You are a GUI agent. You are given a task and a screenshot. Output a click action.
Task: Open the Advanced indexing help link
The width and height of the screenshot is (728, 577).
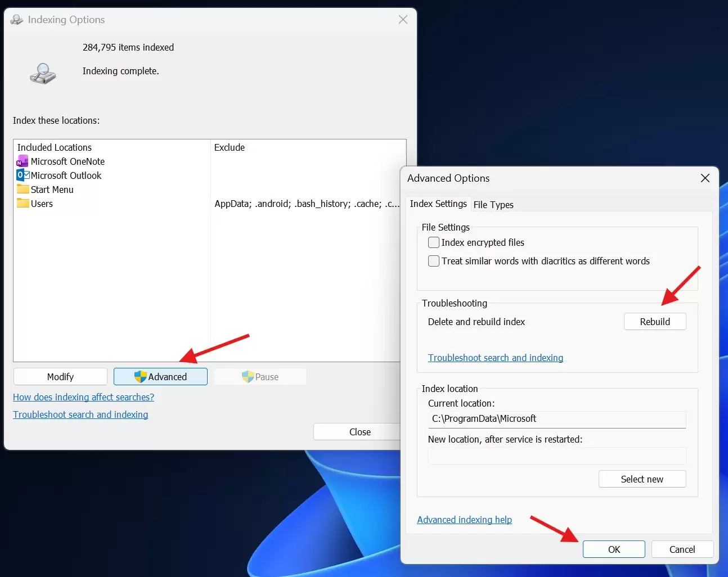pos(464,520)
